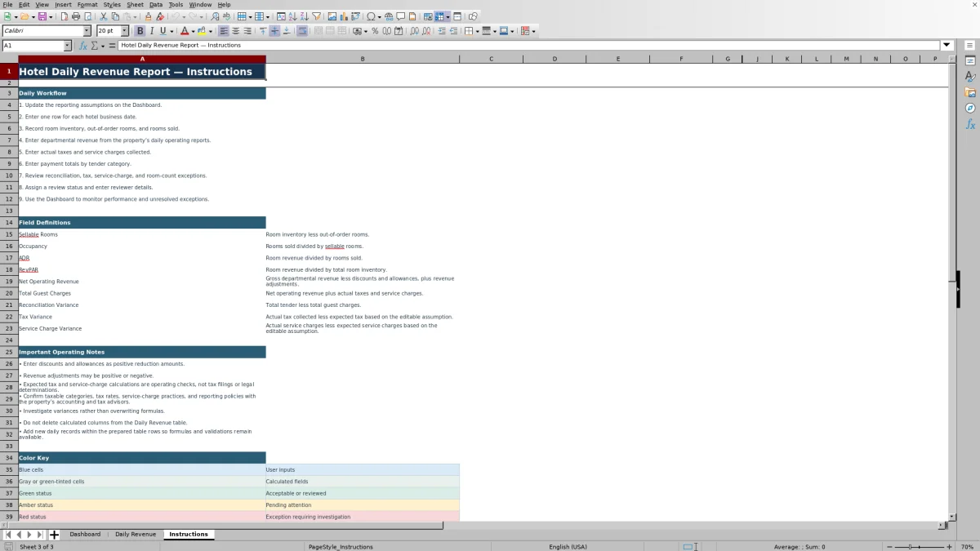Switch to the Daily Revenue sheet tab
This screenshot has width=980, height=551.
[136, 535]
